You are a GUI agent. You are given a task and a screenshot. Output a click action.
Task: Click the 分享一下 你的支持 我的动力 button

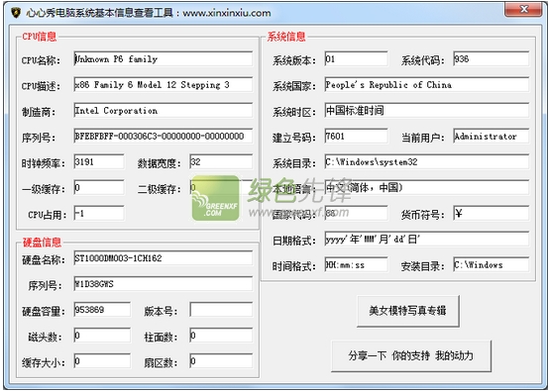pos(411,355)
